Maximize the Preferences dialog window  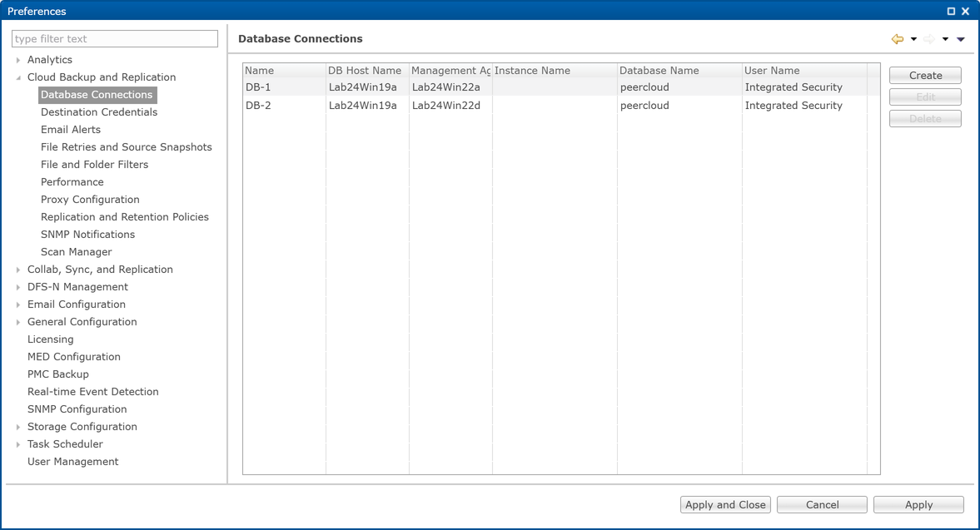[x=951, y=12]
